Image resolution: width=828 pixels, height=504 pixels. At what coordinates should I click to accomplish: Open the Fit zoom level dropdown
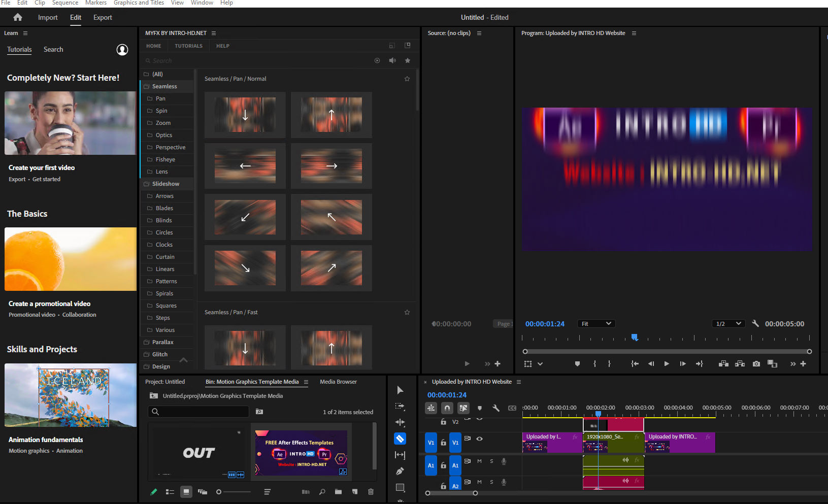point(596,324)
